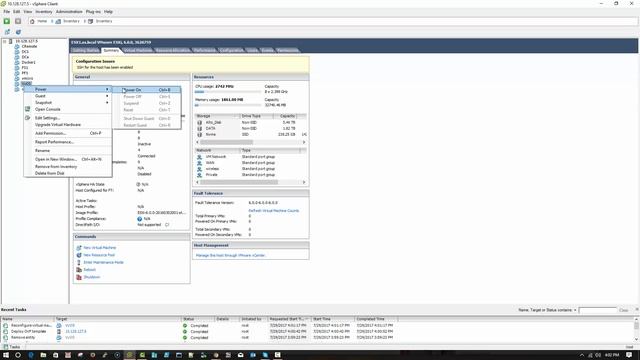Click the Reboot command link
Image resolution: width=640 pixels, height=360 pixels.
click(89, 270)
